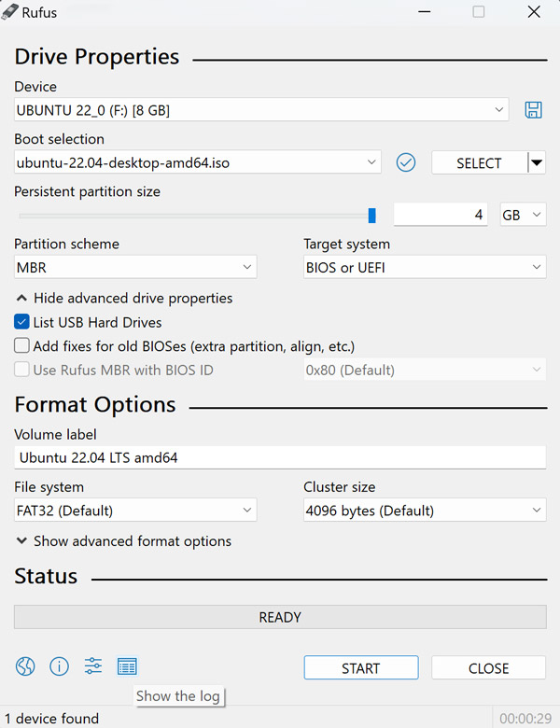Click the START button

point(361,668)
